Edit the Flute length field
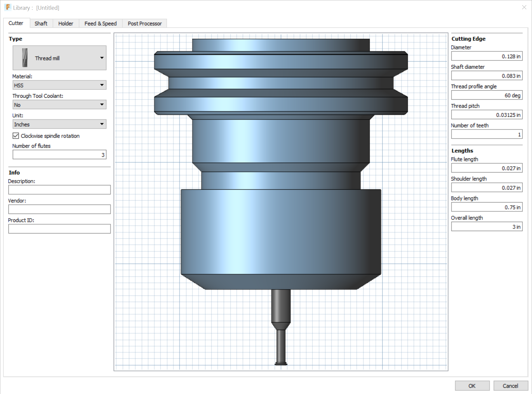The height and width of the screenshot is (394, 532). click(487, 168)
